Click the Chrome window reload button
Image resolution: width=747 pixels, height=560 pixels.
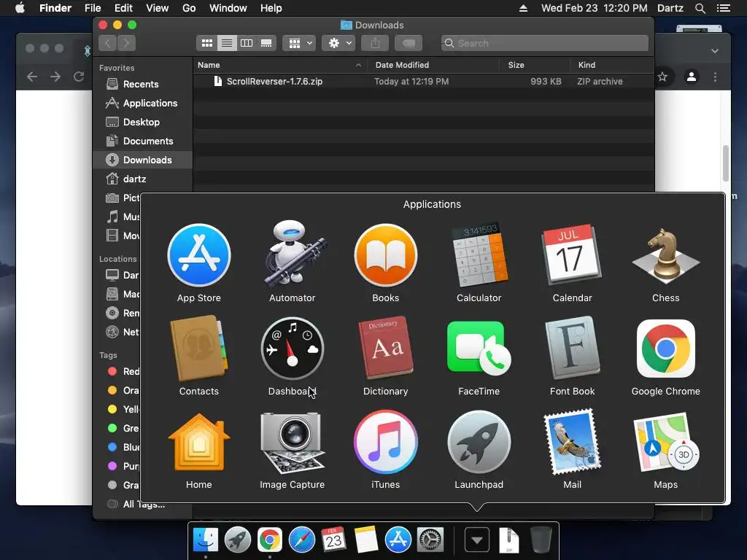(x=79, y=77)
